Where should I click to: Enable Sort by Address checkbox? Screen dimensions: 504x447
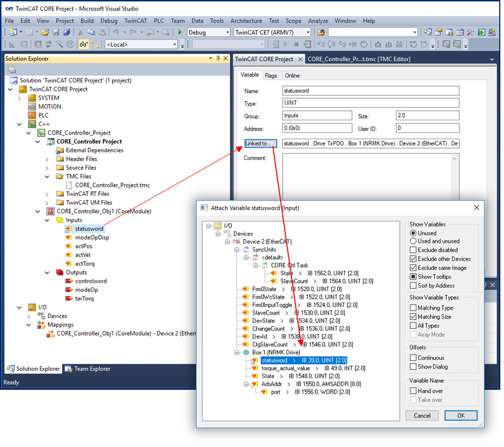tap(413, 286)
